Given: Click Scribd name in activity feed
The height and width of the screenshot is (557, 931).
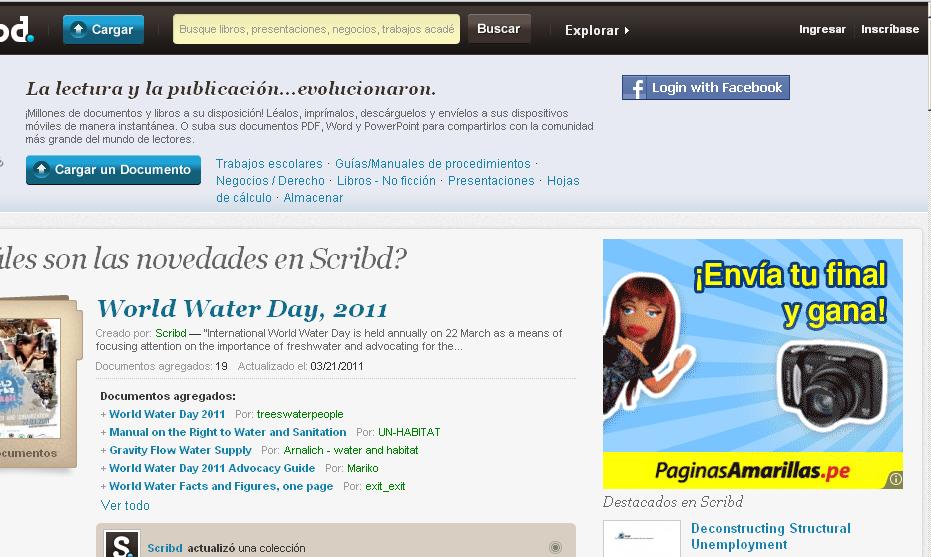Looking at the screenshot, I should pyautogui.click(x=164, y=547).
